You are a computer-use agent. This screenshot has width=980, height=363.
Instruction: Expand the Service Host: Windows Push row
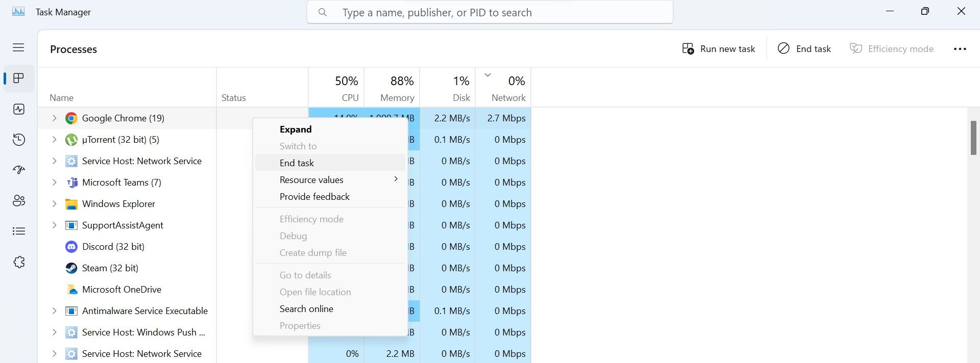pos(54,332)
